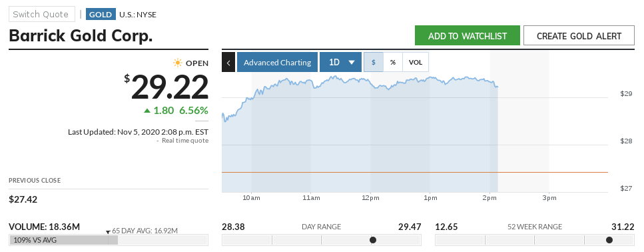Open Advanced Charting
The image size is (644, 252).
(277, 62)
